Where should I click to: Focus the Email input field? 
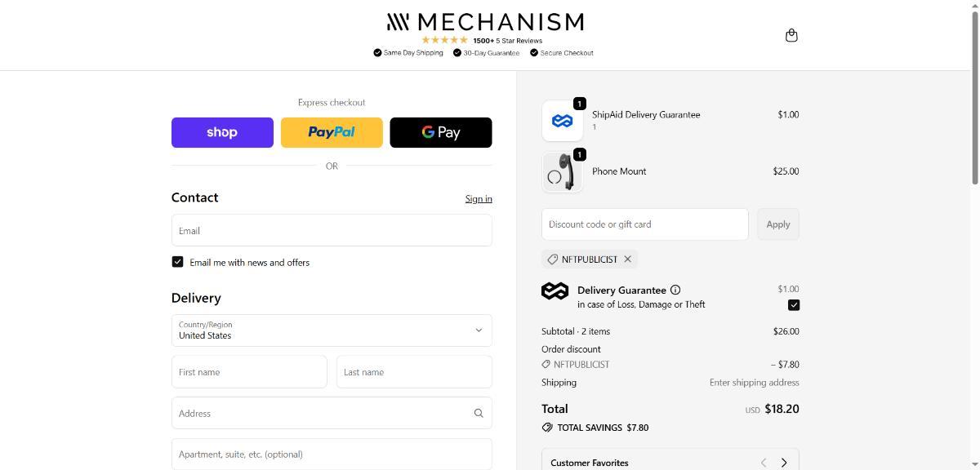click(x=332, y=230)
